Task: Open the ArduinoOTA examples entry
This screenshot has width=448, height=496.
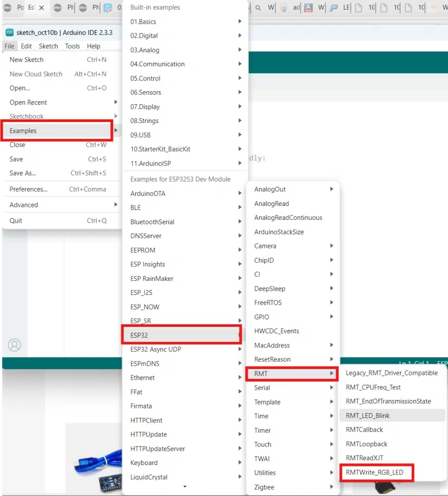Action: pos(185,194)
